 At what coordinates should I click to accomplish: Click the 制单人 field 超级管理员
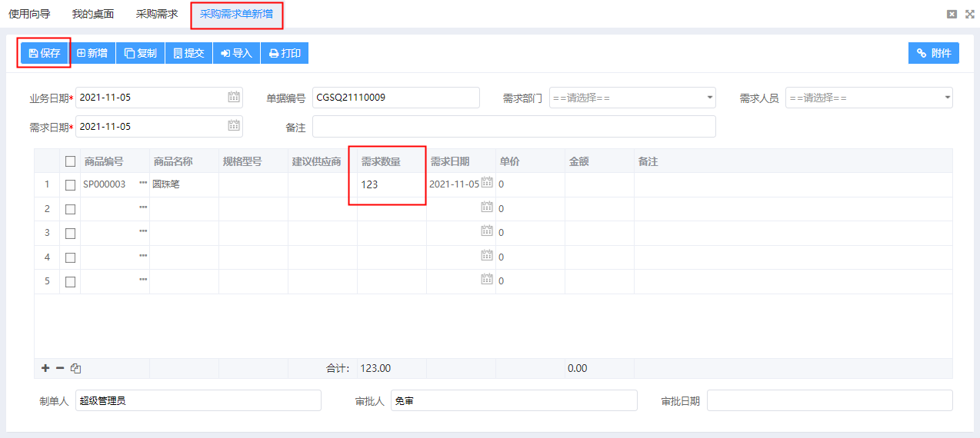coord(198,400)
